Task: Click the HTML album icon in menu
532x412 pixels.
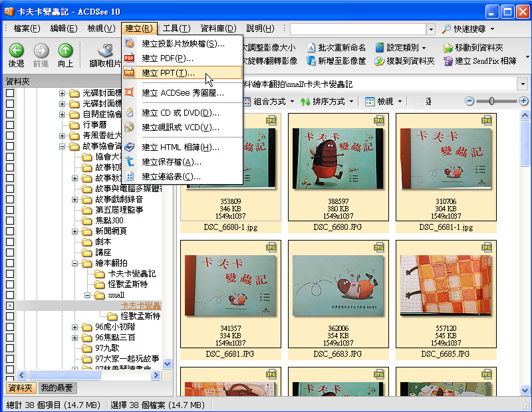Action: pos(129,147)
